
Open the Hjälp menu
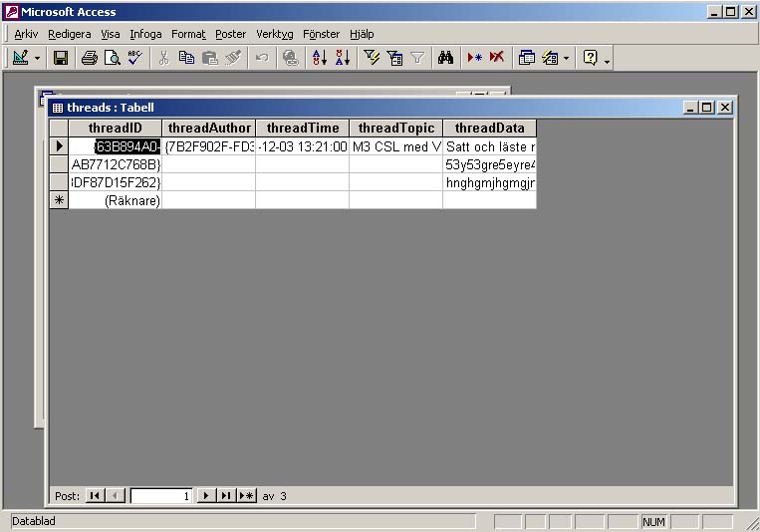362,34
